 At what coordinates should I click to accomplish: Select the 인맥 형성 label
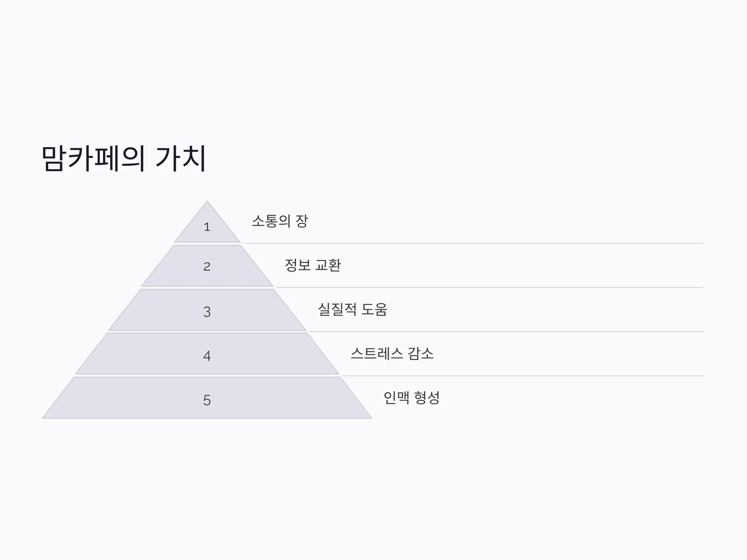412,398
